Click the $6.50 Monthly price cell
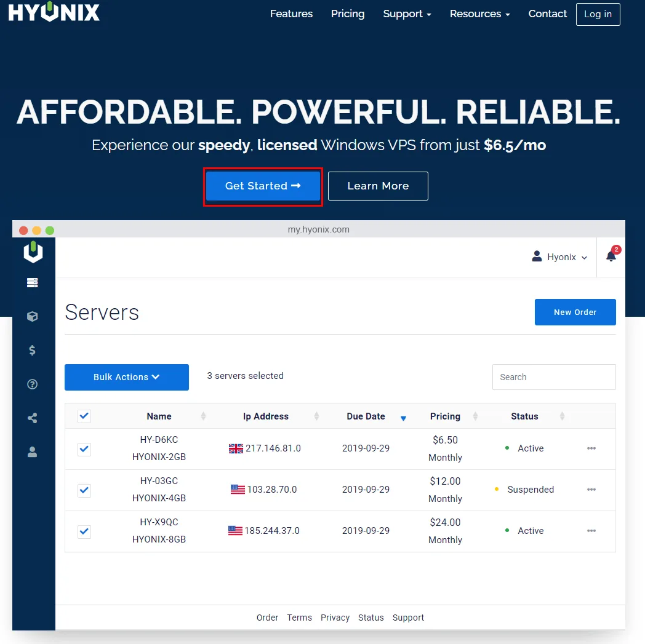The image size is (645, 644). point(445,449)
